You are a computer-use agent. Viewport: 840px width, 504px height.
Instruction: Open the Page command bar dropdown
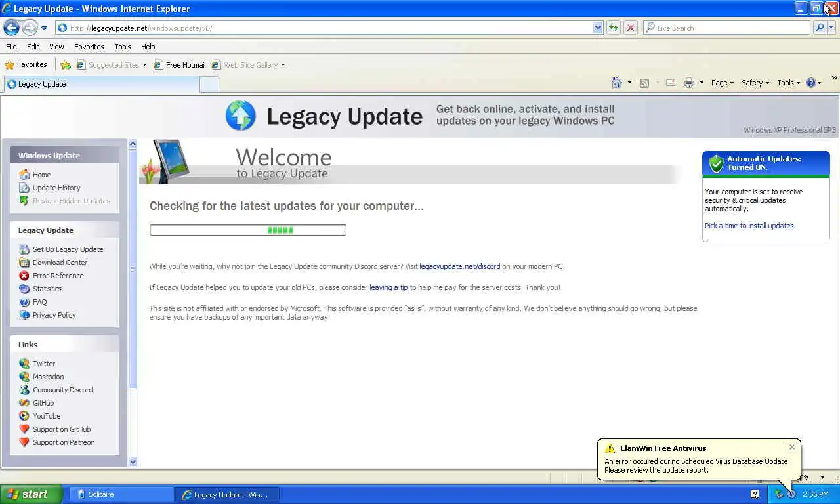point(722,83)
